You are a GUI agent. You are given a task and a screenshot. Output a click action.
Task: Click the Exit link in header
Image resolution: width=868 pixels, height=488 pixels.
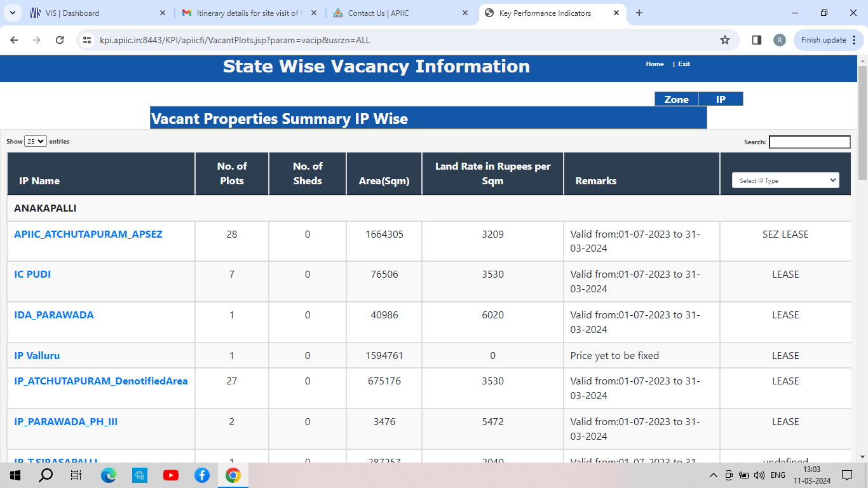click(x=684, y=64)
